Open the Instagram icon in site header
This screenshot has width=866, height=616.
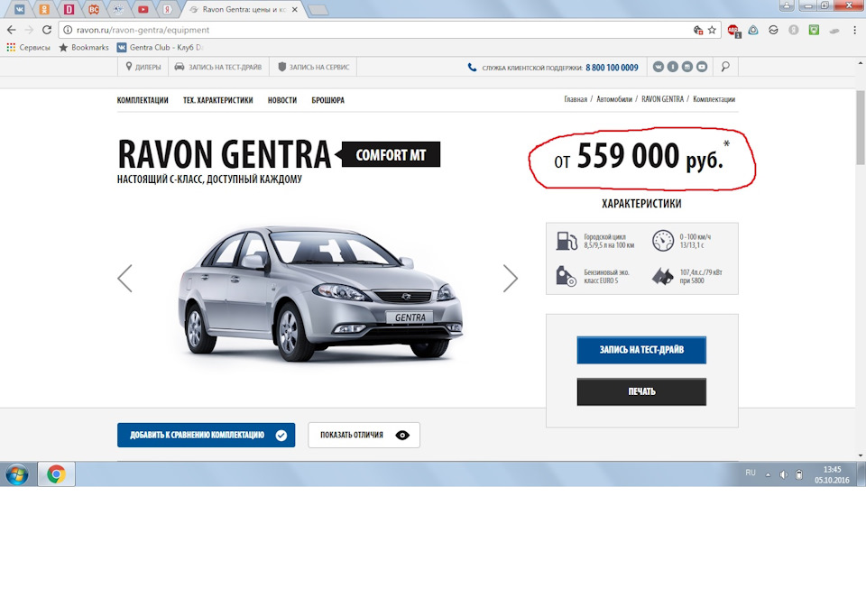click(x=687, y=66)
